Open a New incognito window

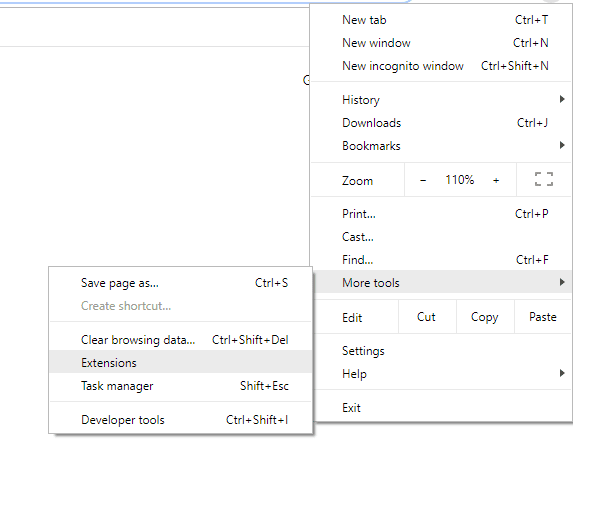(x=441, y=66)
